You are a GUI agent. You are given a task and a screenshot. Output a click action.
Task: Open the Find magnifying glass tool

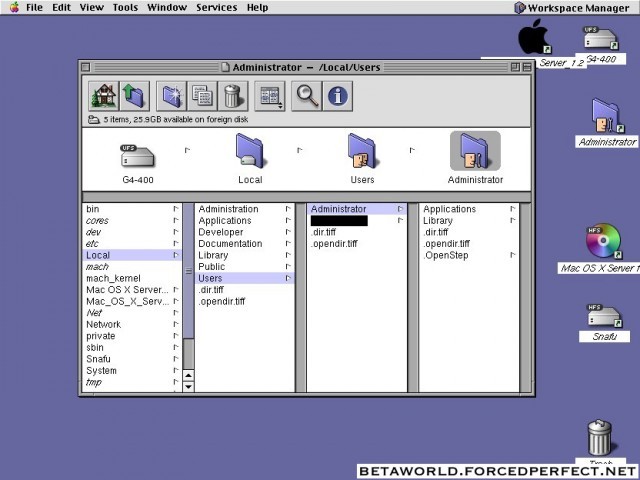coord(306,96)
